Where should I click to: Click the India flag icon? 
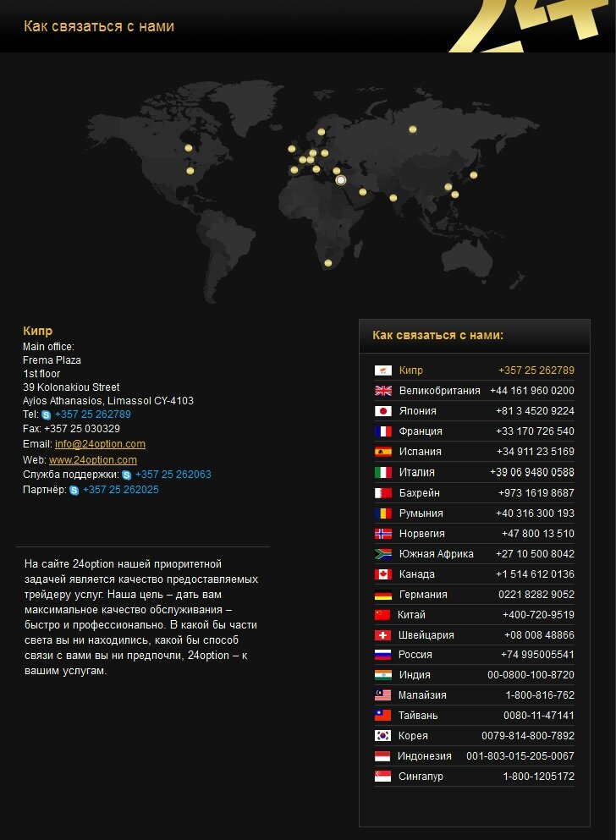(382, 674)
